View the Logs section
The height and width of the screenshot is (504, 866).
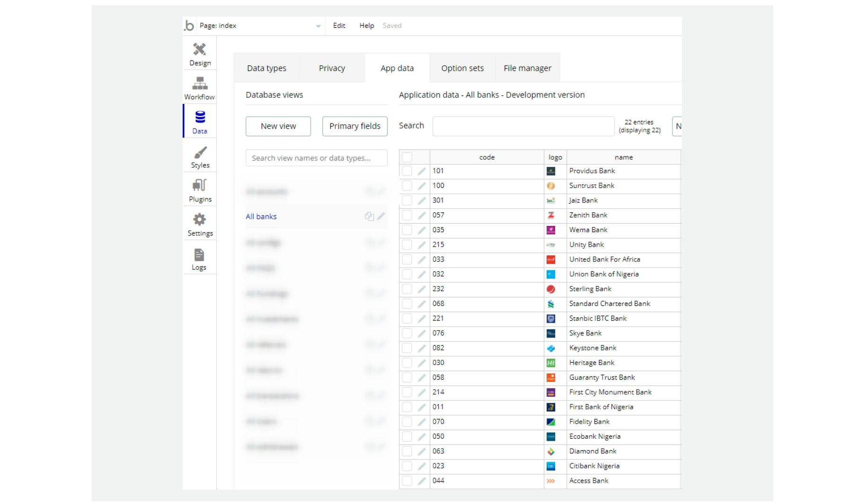pos(199,259)
